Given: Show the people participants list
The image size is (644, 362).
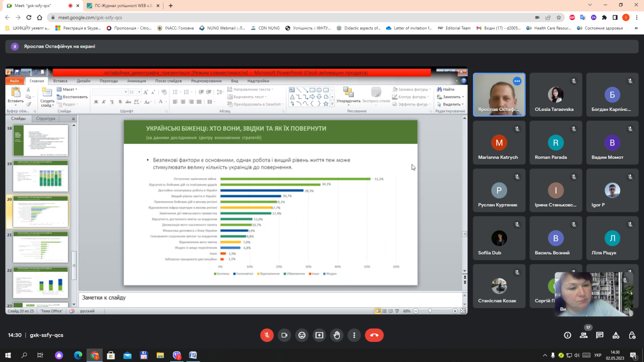Looking at the screenshot, I should click(x=583, y=335).
